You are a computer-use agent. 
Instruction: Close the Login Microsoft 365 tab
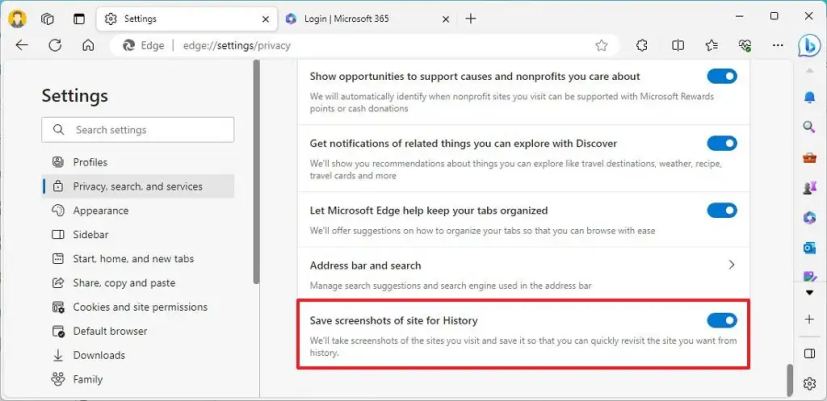pyautogui.click(x=446, y=19)
